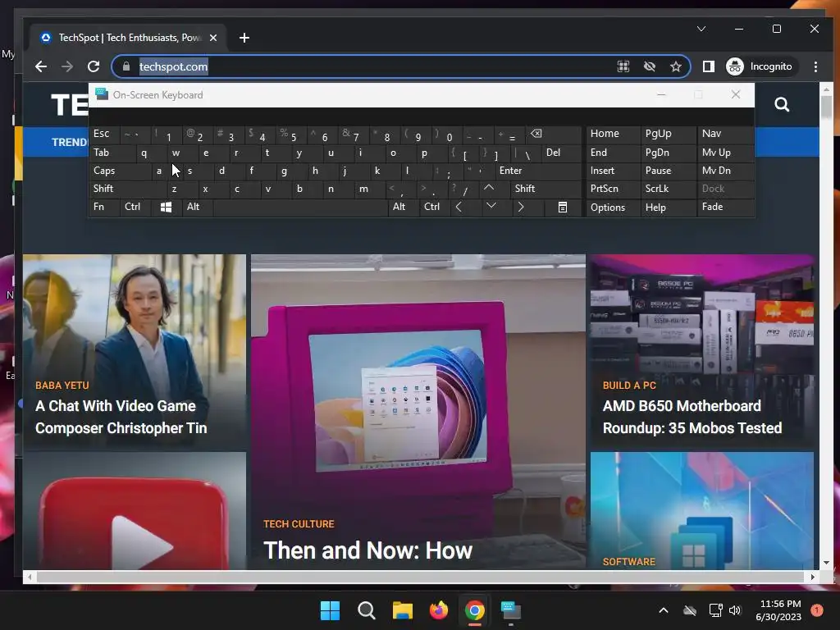Open File Explorer from taskbar
Screen dimensions: 840x630
click(402, 610)
